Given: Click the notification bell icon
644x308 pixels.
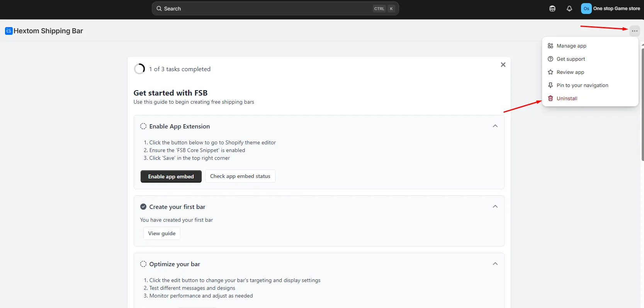Looking at the screenshot, I should click(x=569, y=9).
